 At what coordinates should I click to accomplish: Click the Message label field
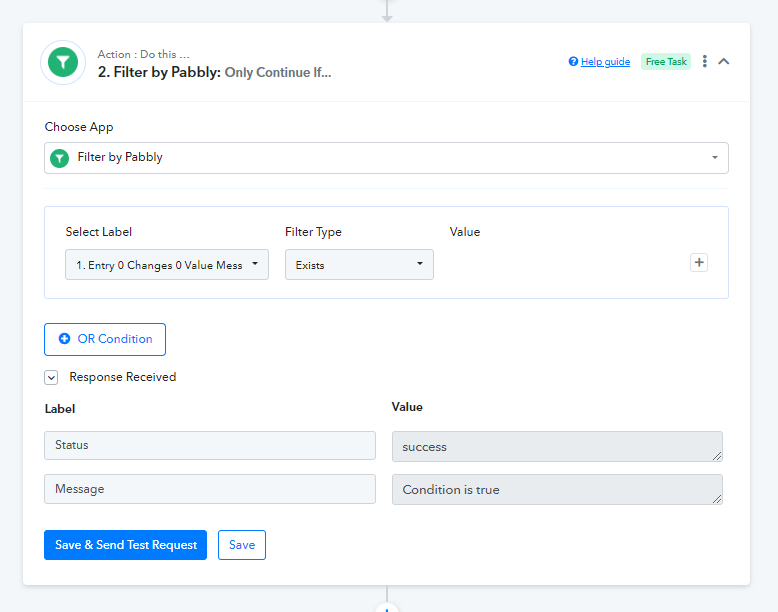pyautogui.click(x=210, y=489)
